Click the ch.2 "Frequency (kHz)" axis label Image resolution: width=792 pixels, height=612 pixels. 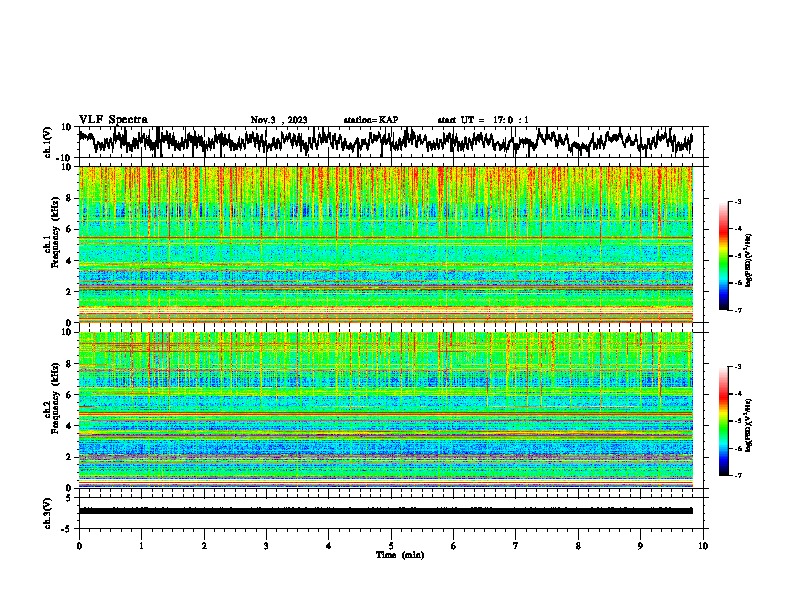pyautogui.click(x=55, y=398)
